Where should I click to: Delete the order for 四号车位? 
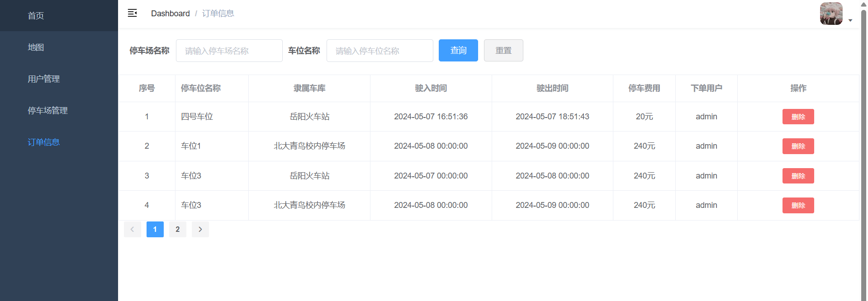coord(798,117)
